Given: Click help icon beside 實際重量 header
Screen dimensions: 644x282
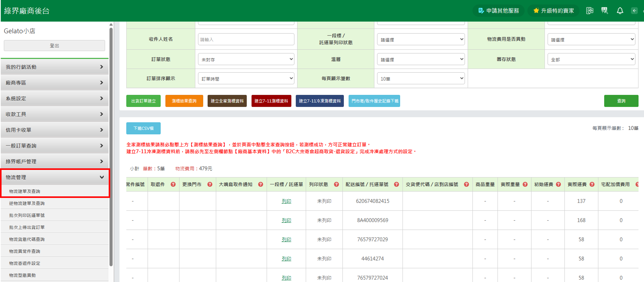Looking at the screenshot, I should click(x=525, y=184).
